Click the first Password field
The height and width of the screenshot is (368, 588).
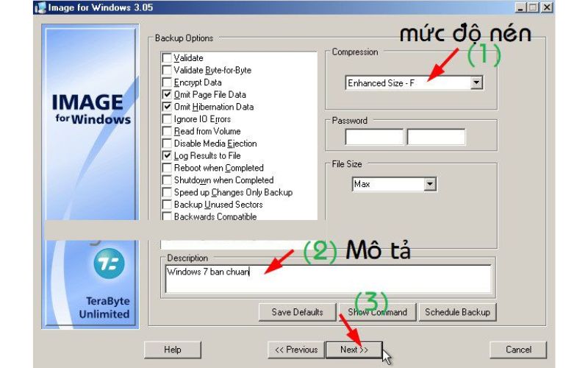click(x=374, y=137)
